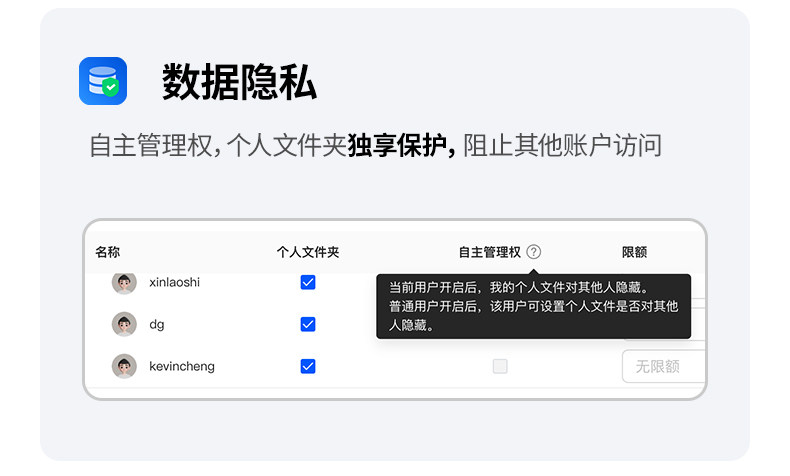Viewport: 790px width, 476px height.
Task: Toggle the 个人文件夹 checkbox for dg
Action: coord(308,324)
